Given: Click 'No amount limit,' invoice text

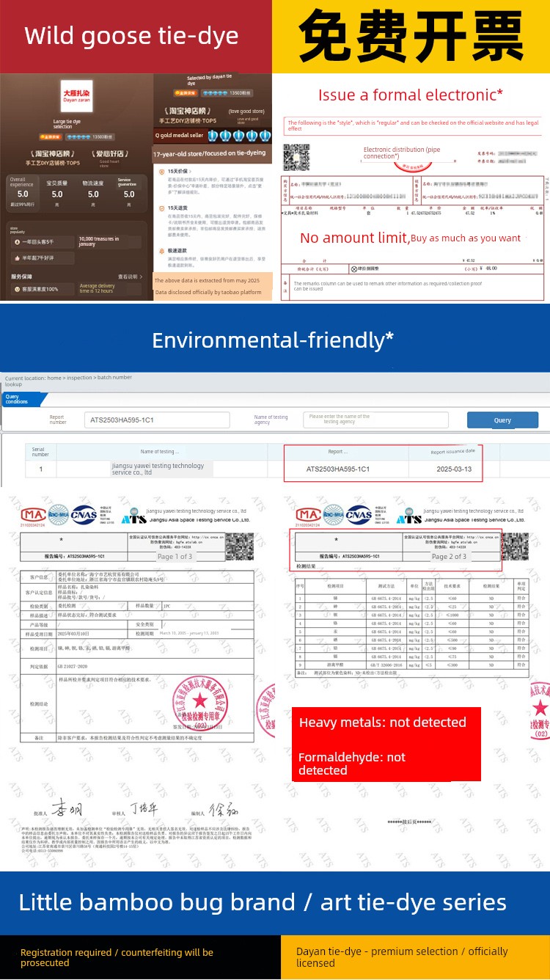Looking at the screenshot, I should click(354, 238).
